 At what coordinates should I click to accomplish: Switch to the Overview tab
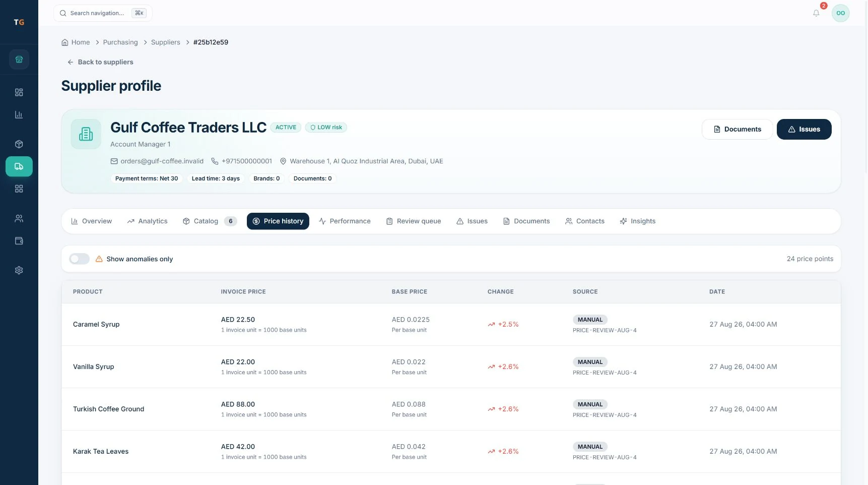pos(91,221)
